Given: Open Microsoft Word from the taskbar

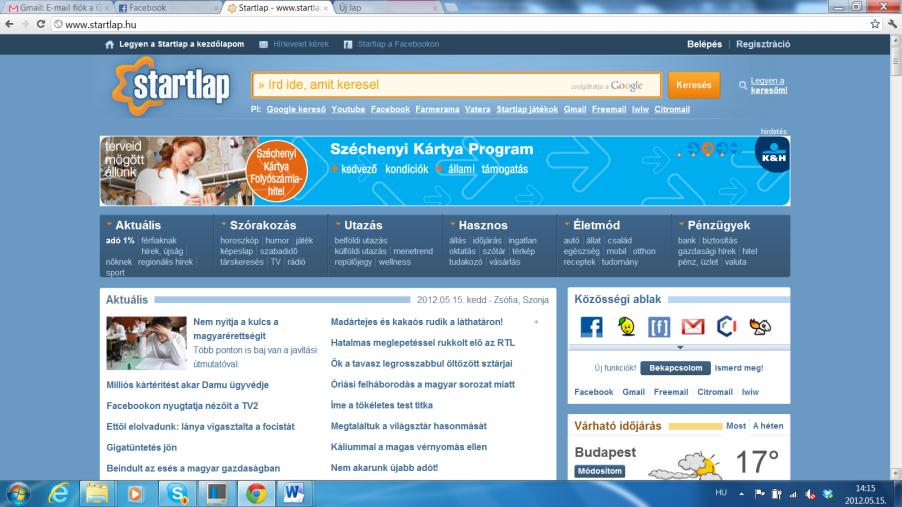Looking at the screenshot, I should click(295, 494).
